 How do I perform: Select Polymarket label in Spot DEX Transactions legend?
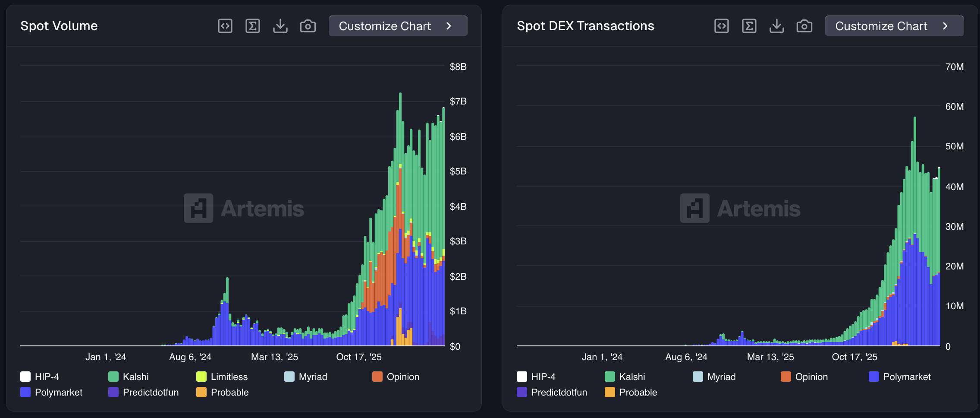pyautogui.click(x=907, y=377)
